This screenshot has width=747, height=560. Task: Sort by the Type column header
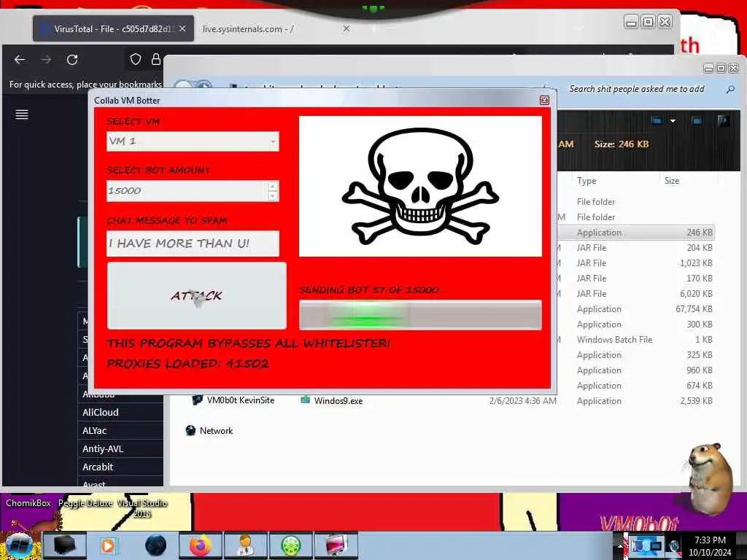(x=587, y=181)
